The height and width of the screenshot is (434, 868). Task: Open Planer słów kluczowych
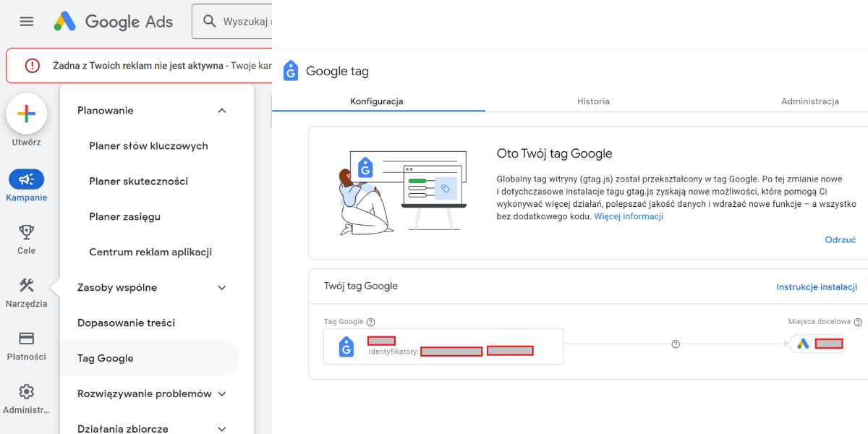click(x=149, y=146)
